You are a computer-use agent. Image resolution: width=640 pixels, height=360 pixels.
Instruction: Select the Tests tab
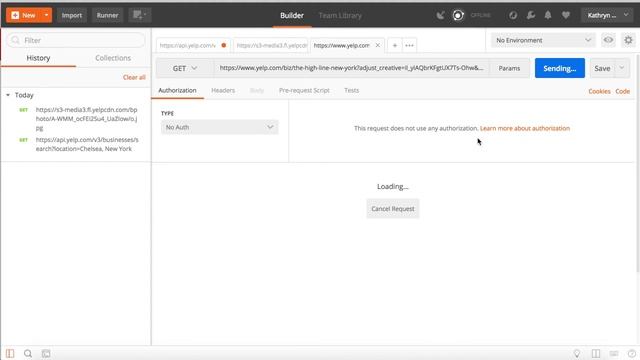click(x=351, y=91)
